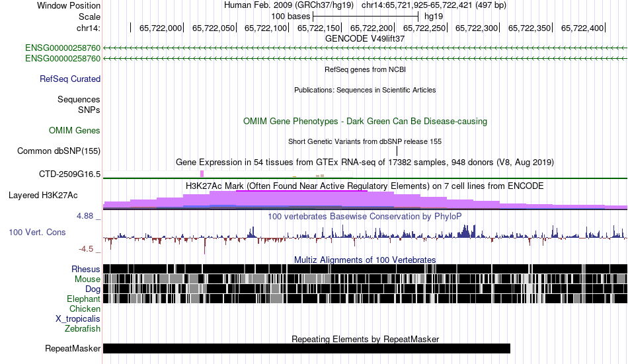The image size is (628, 364).
Task: Click the SNPs track label
Action: coord(89,110)
